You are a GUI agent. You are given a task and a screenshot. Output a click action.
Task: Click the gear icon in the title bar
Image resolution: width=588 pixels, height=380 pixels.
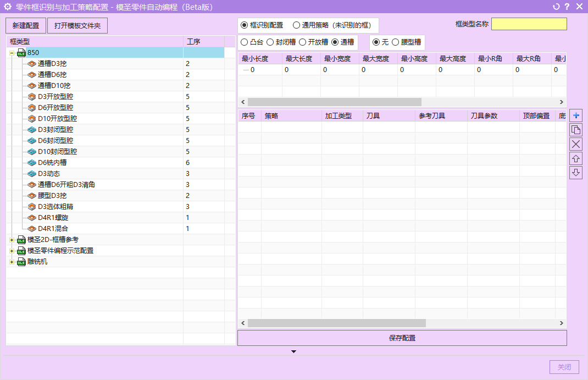(x=8, y=7)
